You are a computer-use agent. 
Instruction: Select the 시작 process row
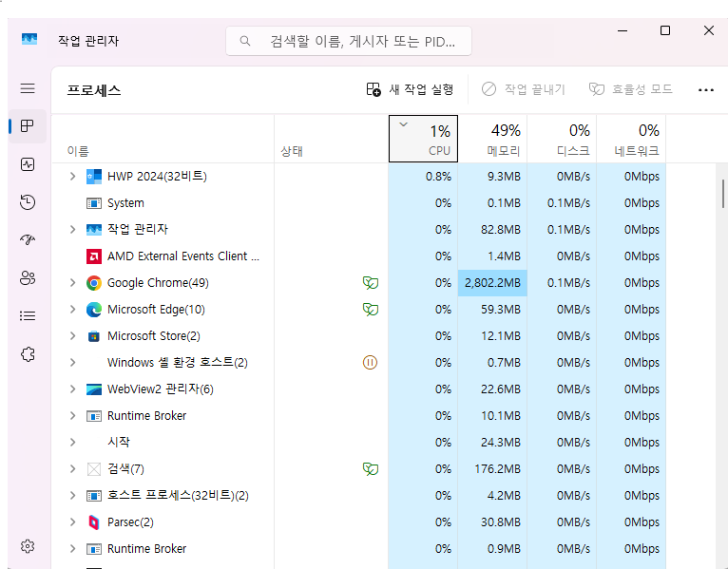click(359, 443)
